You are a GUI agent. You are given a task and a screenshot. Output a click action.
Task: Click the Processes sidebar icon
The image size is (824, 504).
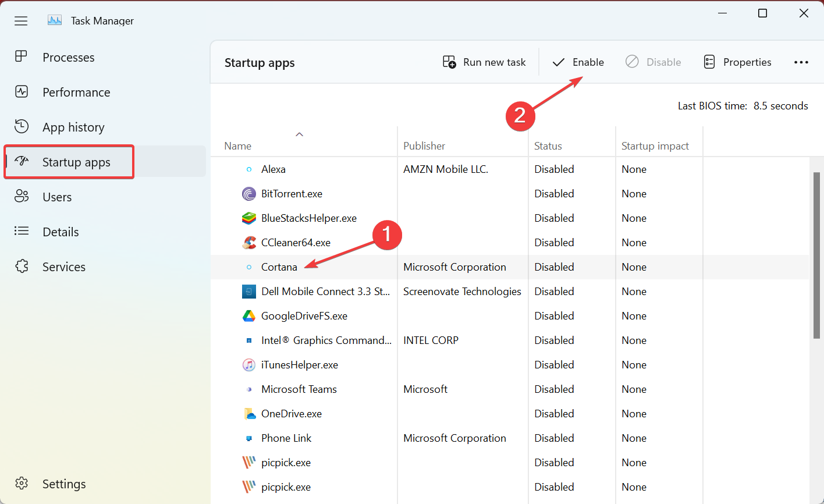(x=22, y=57)
